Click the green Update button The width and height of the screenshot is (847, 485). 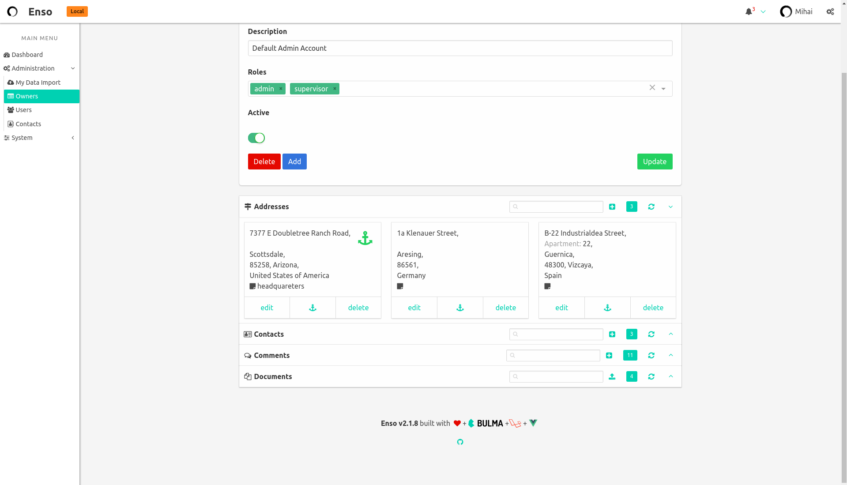point(655,161)
